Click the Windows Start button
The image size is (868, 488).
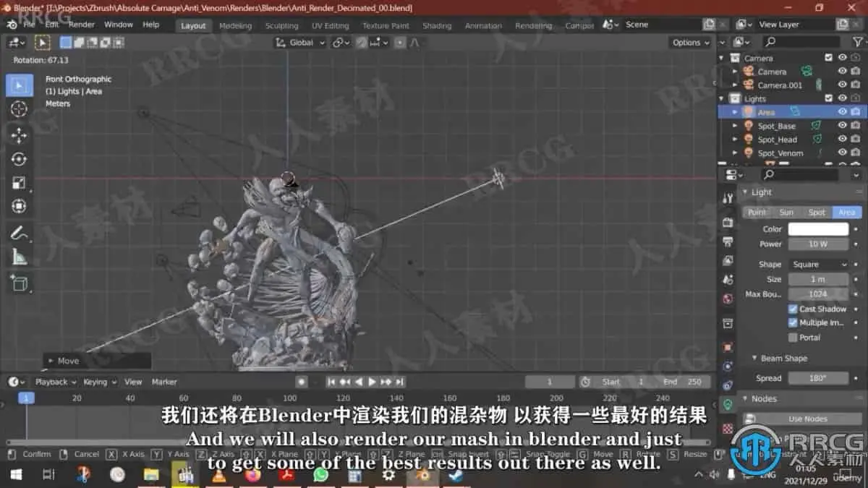point(14,475)
